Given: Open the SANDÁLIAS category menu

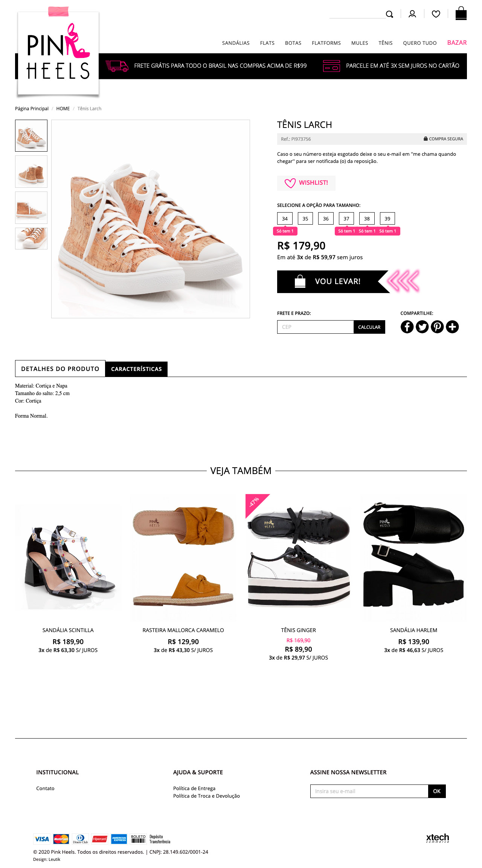Looking at the screenshot, I should [x=236, y=43].
